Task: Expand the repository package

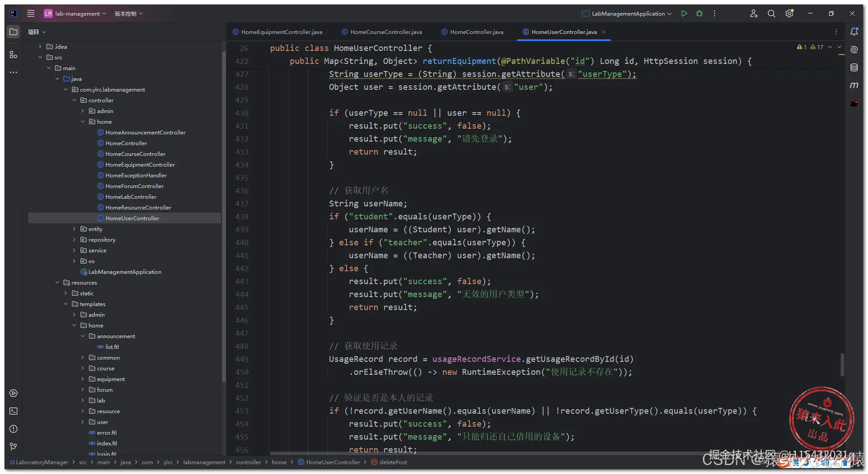Action: [x=74, y=239]
